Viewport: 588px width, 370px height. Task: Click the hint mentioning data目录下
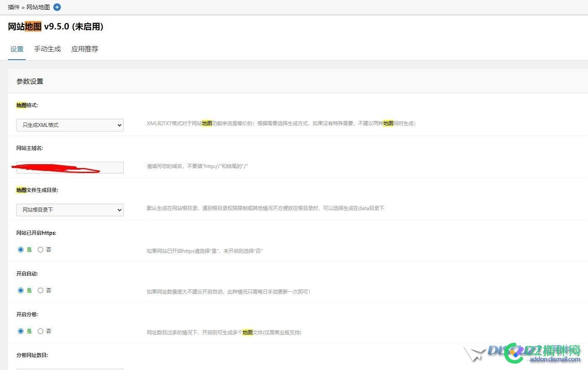tap(265, 208)
